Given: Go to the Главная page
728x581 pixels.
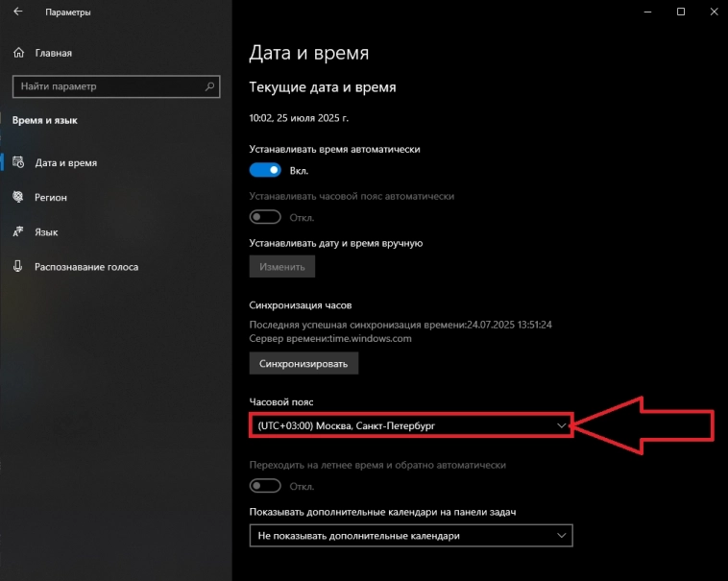Looking at the screenshot, I should [116, 53].
